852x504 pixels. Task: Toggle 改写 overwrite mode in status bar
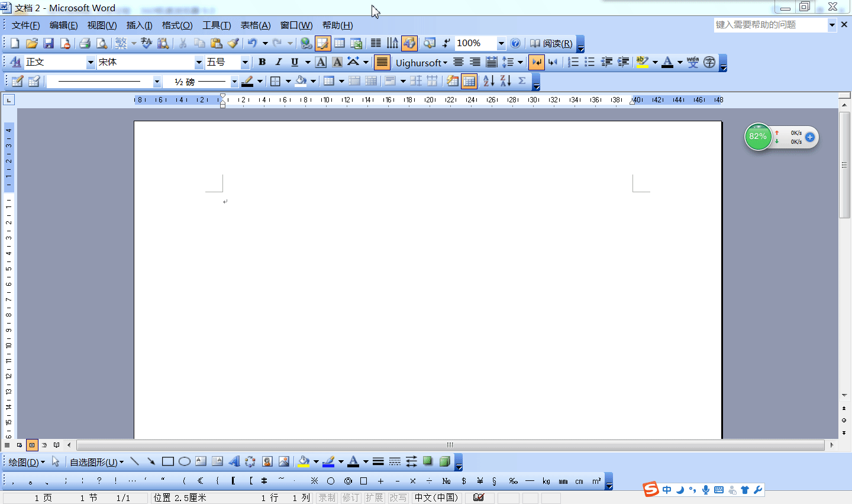point(398,498)
